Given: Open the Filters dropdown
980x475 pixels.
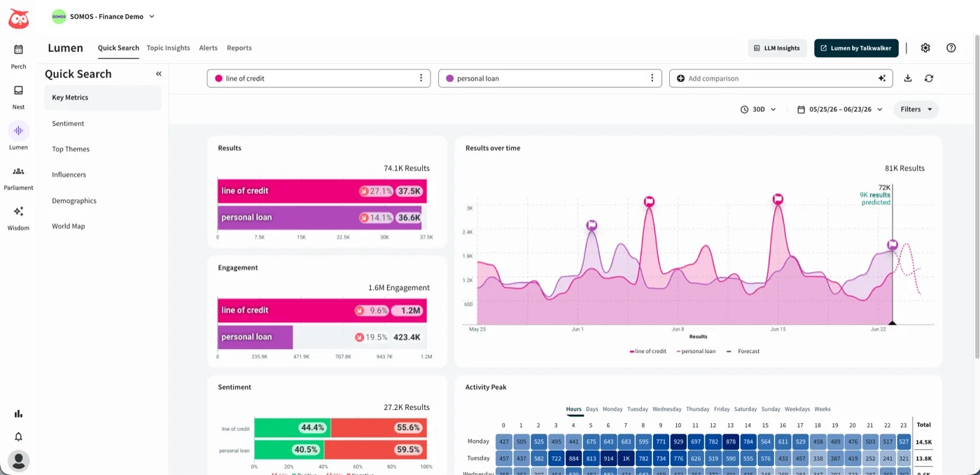Looking at the screenshot, I should click(916, 109).
